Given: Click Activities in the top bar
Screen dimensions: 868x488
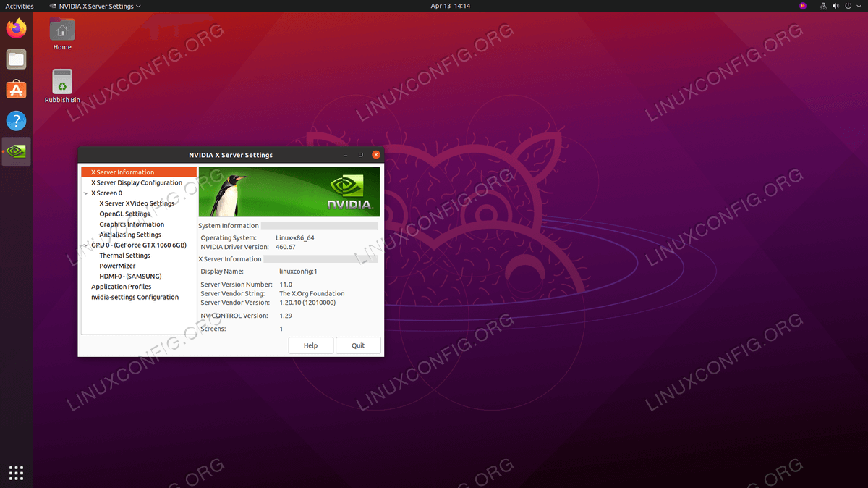Looking at the screenshot, I should coord(20,6).
